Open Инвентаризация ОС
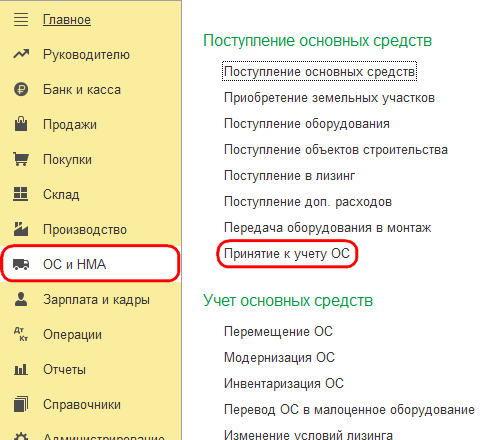This screenshot has height=440, width=504. click(x=284, y=384)
